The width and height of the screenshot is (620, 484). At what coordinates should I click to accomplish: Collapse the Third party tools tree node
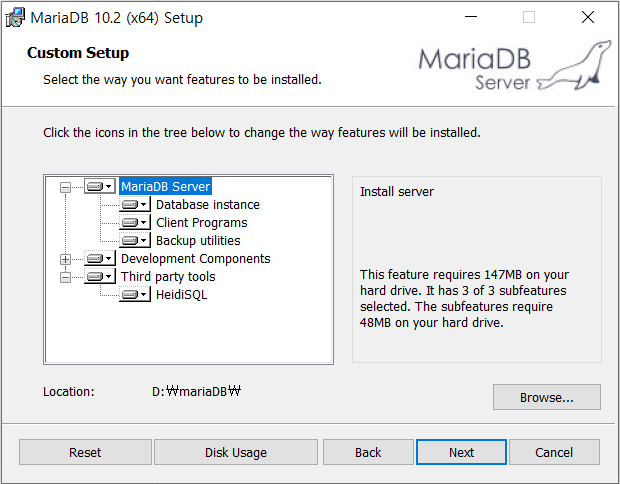click(65, 277)
